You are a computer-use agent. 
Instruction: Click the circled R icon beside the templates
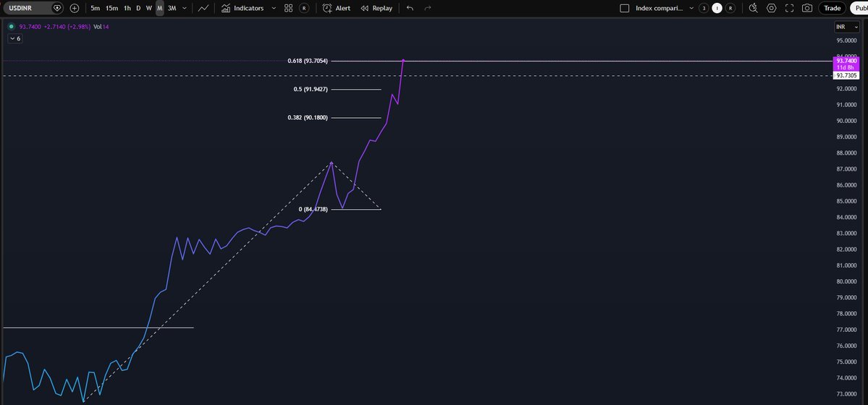point(304,8)
